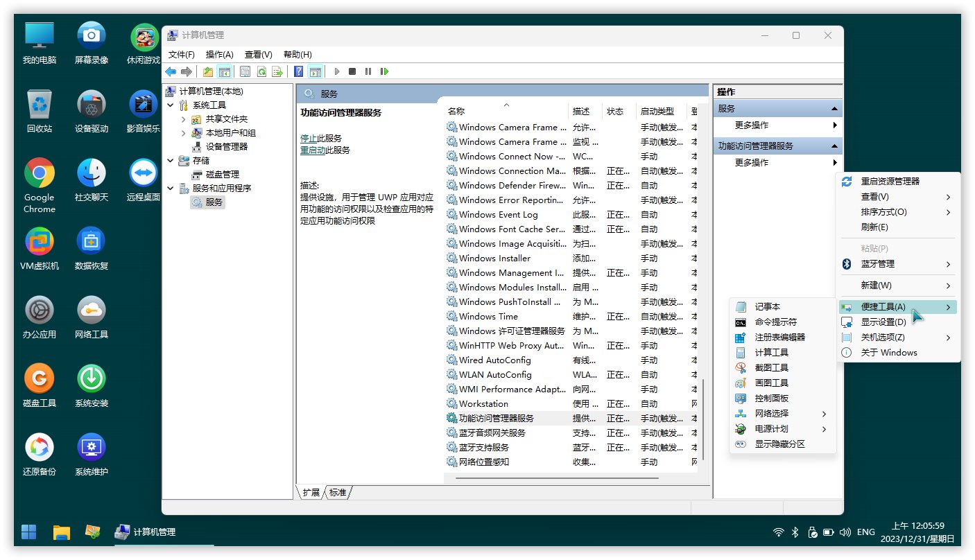Click 刷新(E) in the context menu
This screenshot has height=560, width=975.
point(899,227)
